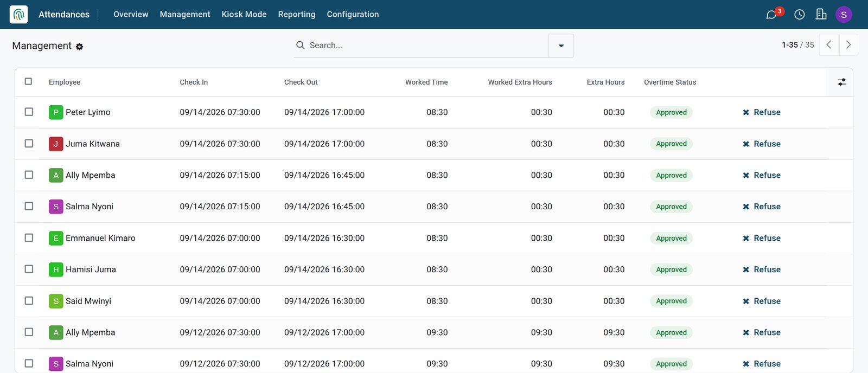
Task: Sort by the Overtime Status column header
Action: (x=670, y=82)
